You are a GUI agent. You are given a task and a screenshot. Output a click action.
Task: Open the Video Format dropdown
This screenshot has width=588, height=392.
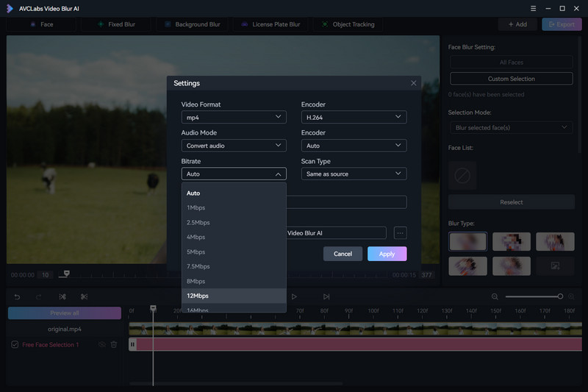click(x=234, y=117)
